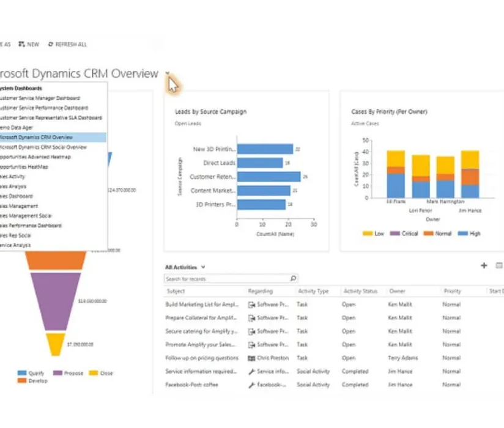The image size is (504, 428).
Task: Click the grid view icon beside plus
Action: [498, 265]
